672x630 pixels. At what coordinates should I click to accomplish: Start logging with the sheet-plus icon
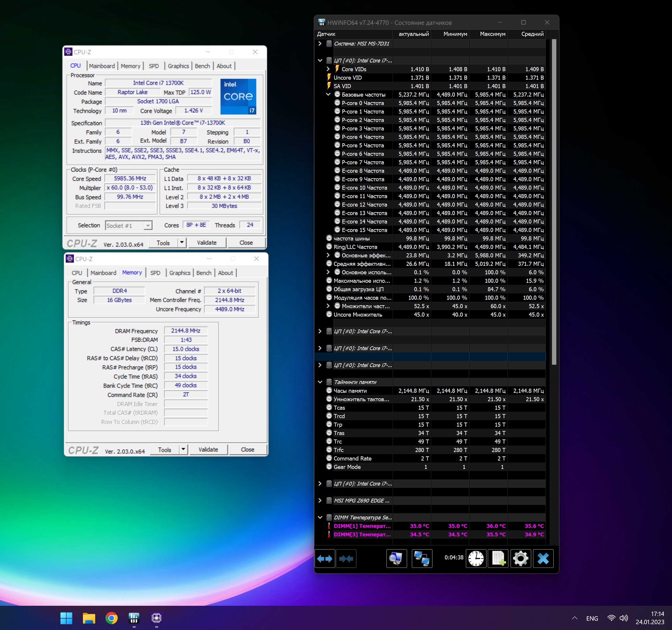(498, 559)
